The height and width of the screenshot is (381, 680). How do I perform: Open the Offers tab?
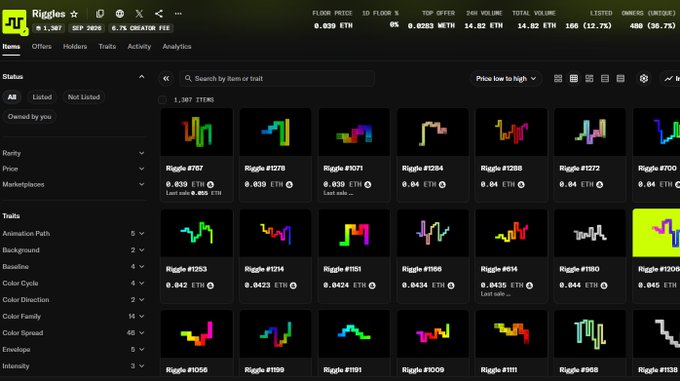coord(42,46)
